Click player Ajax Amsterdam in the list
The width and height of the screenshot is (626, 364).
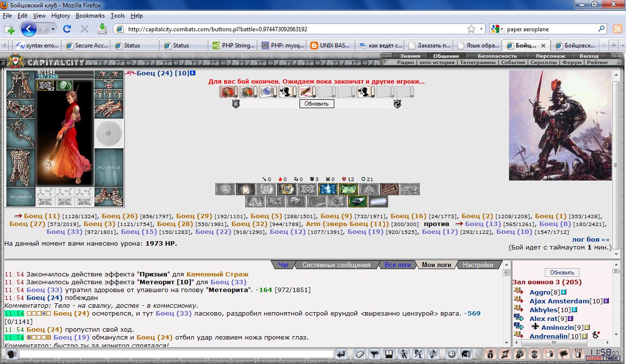pyautogui.click(x=559, y=301)
